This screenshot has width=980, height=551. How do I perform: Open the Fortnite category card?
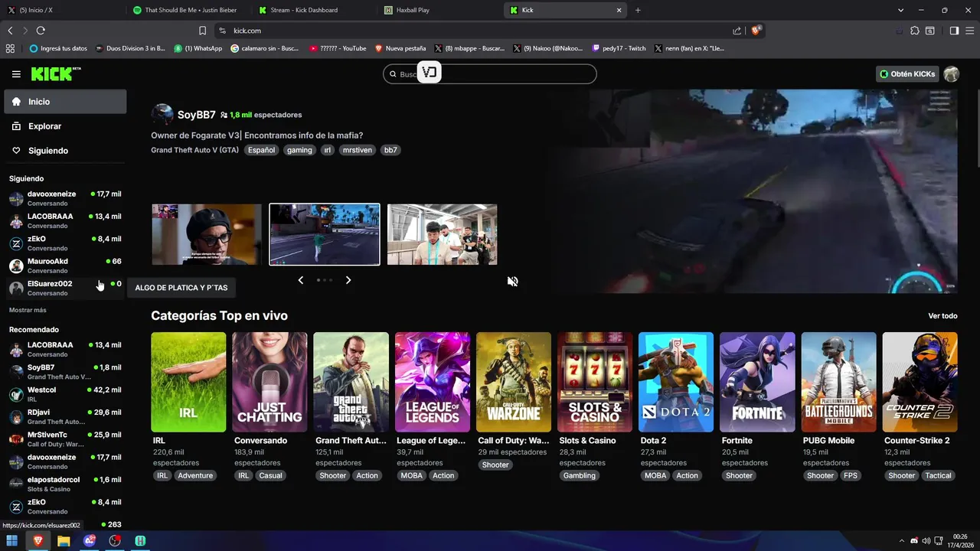[x=757, y=382]
